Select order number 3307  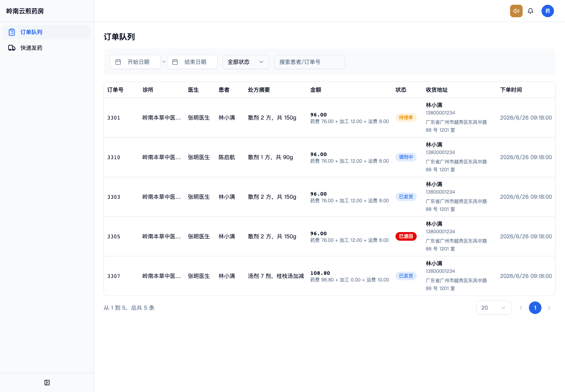coord(114,276)
